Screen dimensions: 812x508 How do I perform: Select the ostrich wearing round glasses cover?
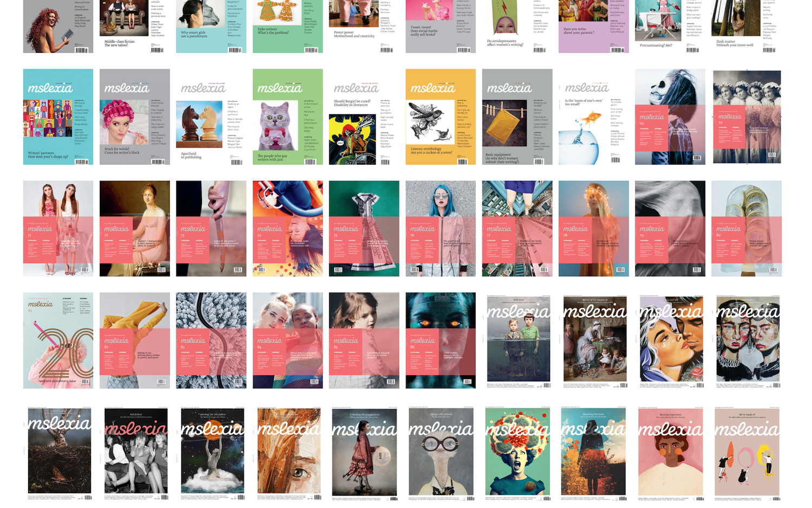pyautogui.click(x=441, y=452)
